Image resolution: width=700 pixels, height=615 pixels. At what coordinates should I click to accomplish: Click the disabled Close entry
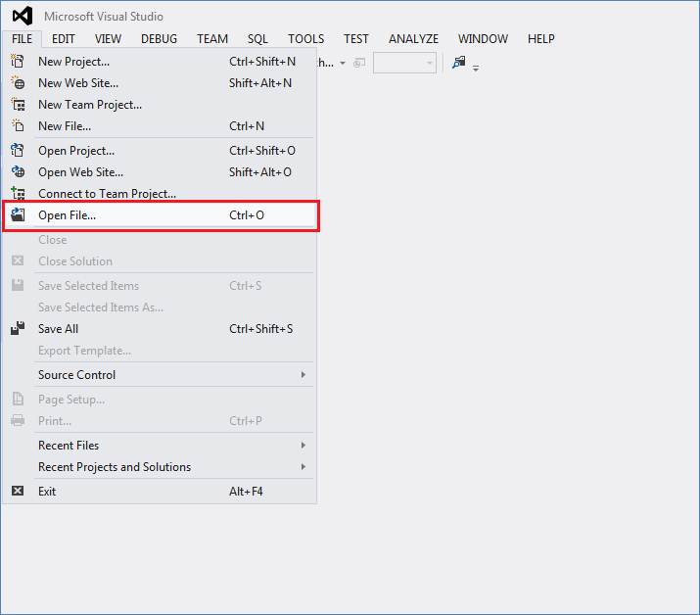click(159, 240)
